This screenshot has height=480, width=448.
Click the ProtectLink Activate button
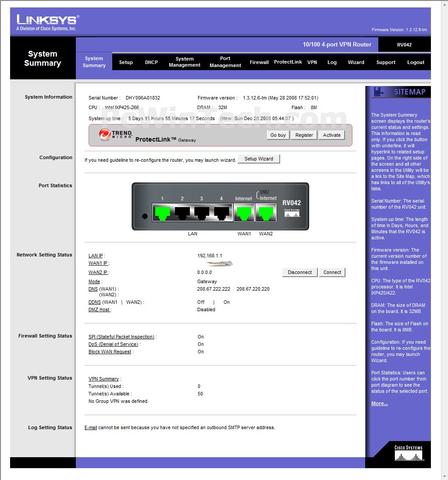click(x=332, y=135)
